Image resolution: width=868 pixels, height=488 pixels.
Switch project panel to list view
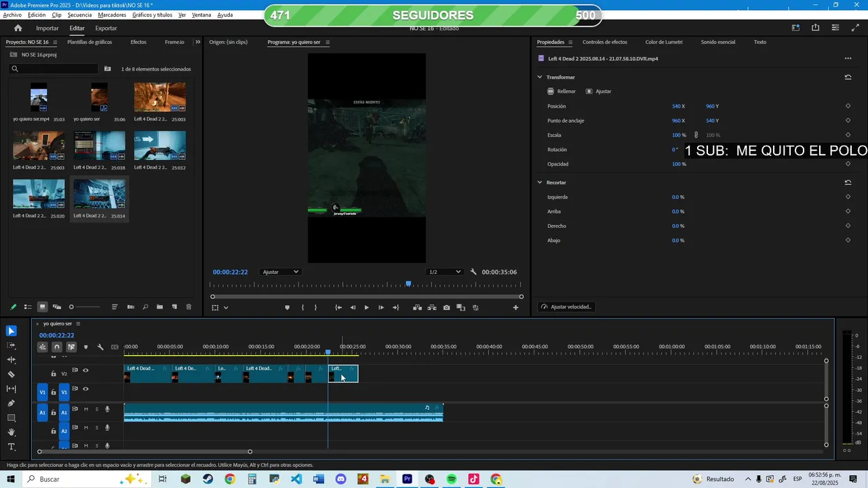[28, 307]
